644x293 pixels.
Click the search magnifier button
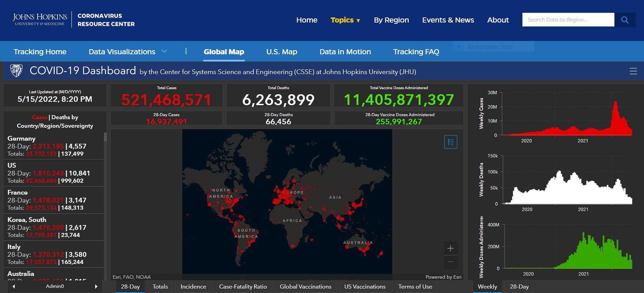625,20
